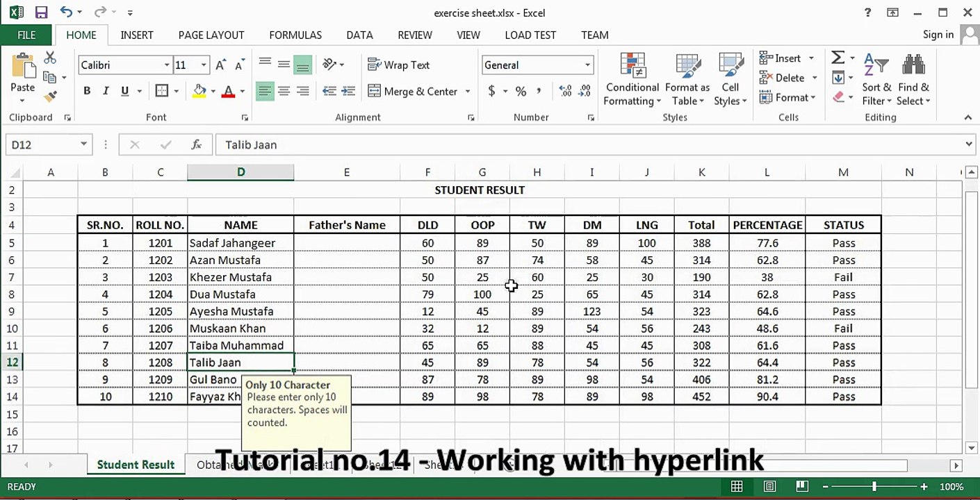
Task: Toggle Wrap Text
Action: click(x=399, y=65)
